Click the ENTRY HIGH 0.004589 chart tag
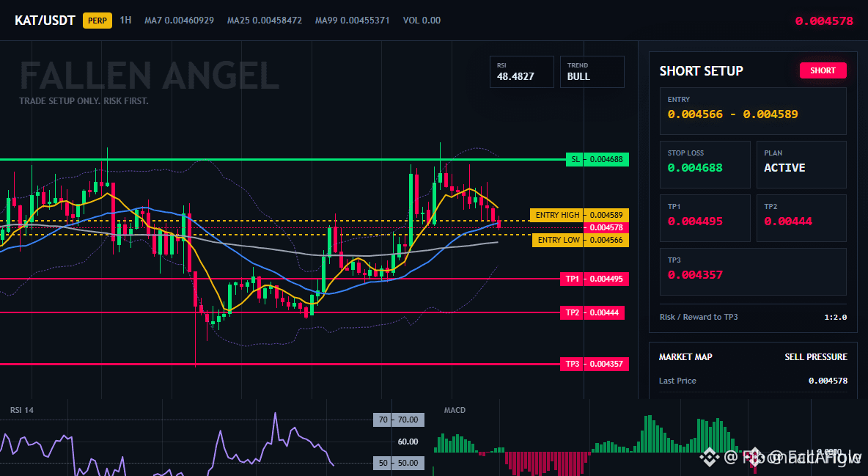This screenshot has width=868, height=476. pyautogui.click(x=579, y=215)
